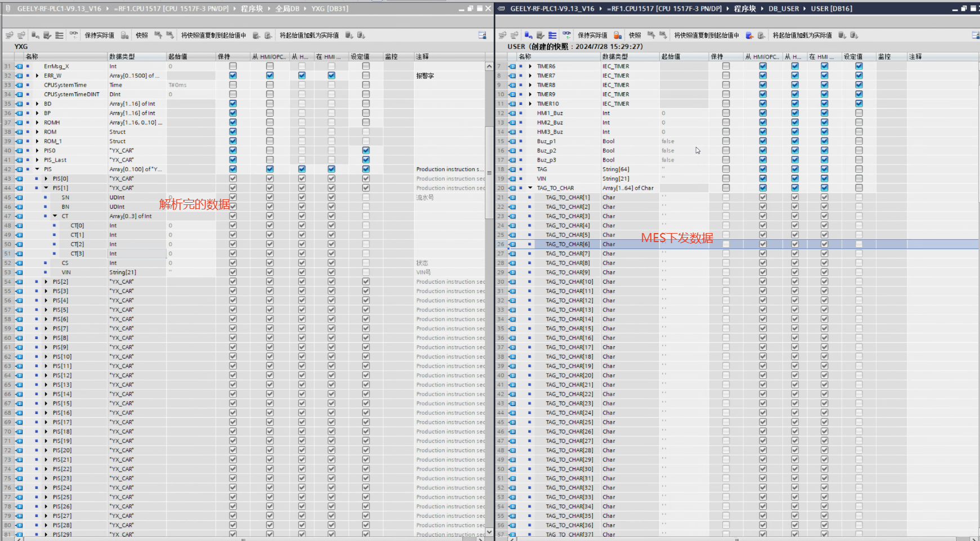Click DB_USER in the right breadcrumb path
This screenshot has width=980, height=541.
[x=784, y=8]
